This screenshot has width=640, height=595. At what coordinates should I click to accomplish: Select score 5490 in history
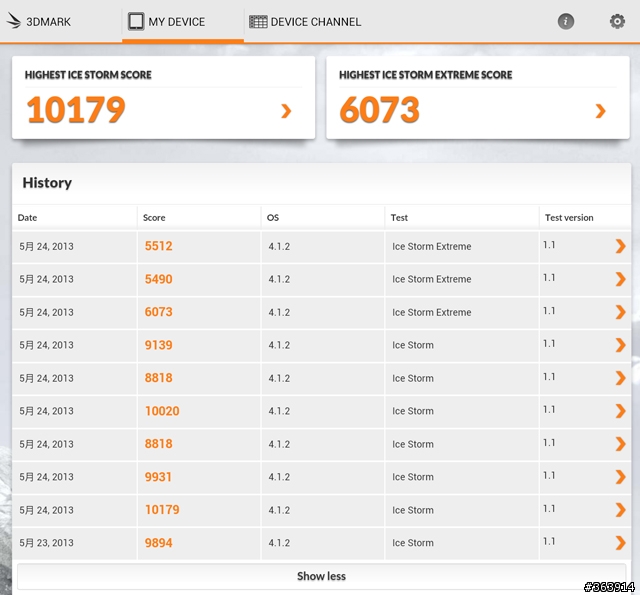(158, 279)
